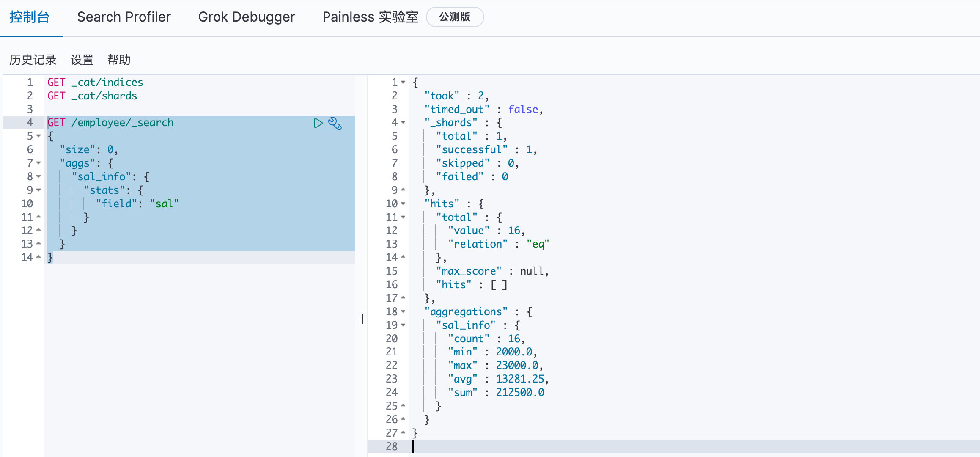
Task: Collapse the aggs block at line 7
Action: (38, 163)
